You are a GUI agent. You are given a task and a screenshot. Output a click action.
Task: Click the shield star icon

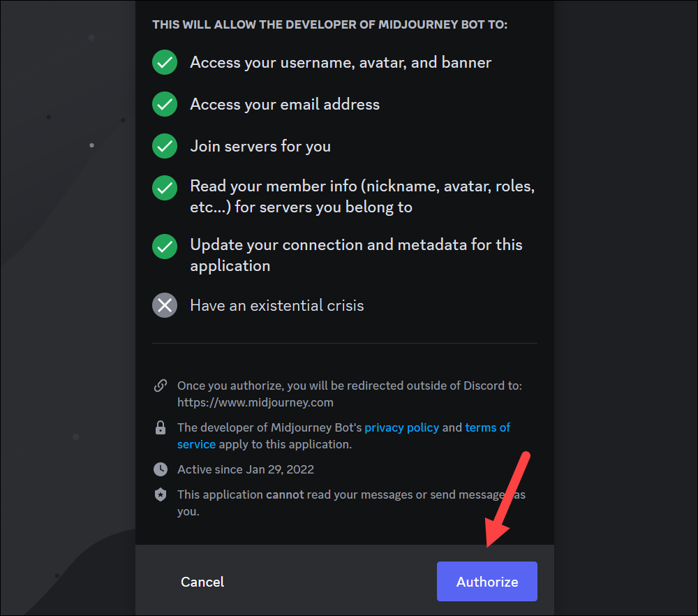161,494
